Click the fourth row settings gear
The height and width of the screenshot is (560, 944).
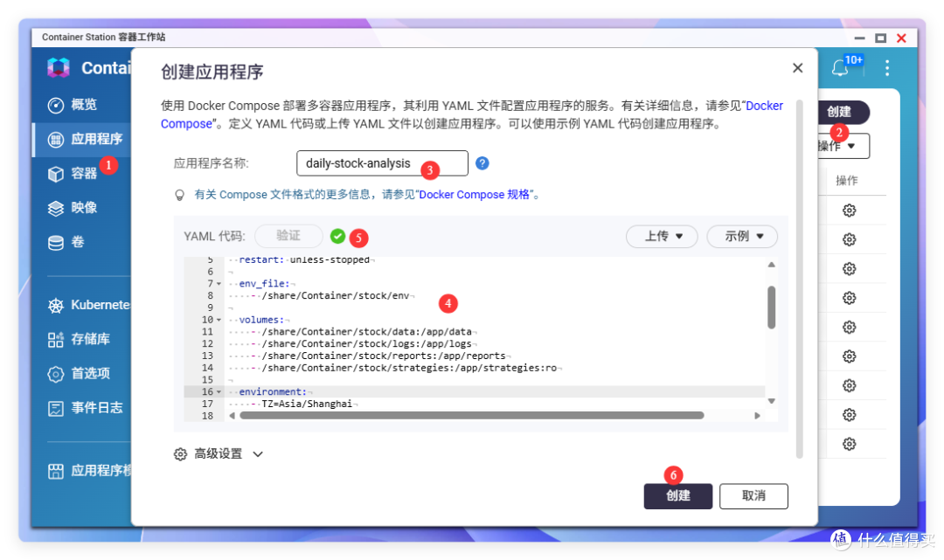pos(849,298)
